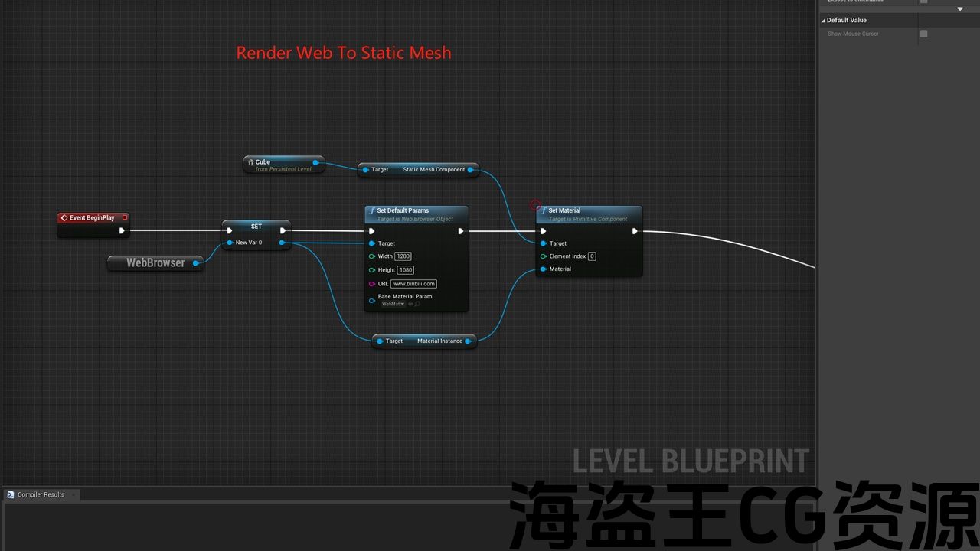Click the Height value field showing 1080
980x551 pixels.
tap(405, 270)
